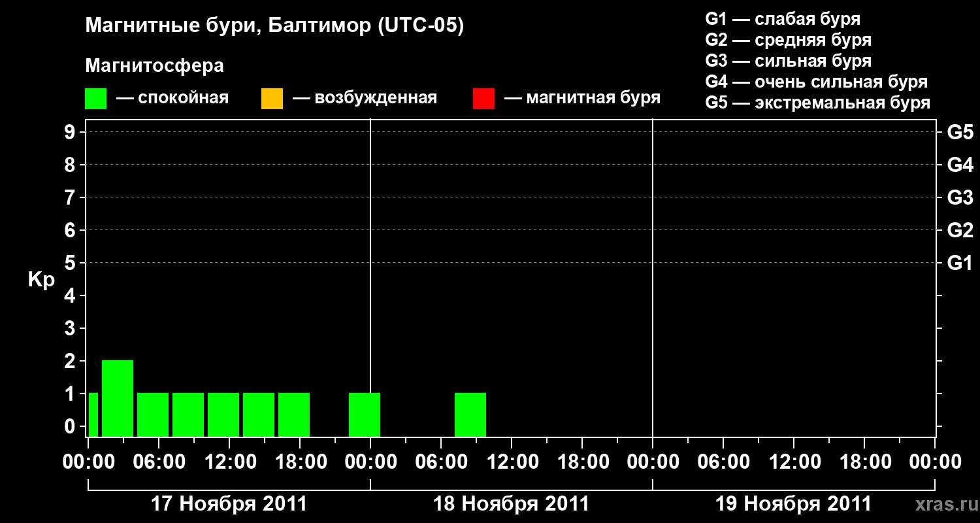Click the red магнитная буря legend swatch
The height and width of the screenshot is (523, 980).
pyautogui.click(x=483, y=99)
